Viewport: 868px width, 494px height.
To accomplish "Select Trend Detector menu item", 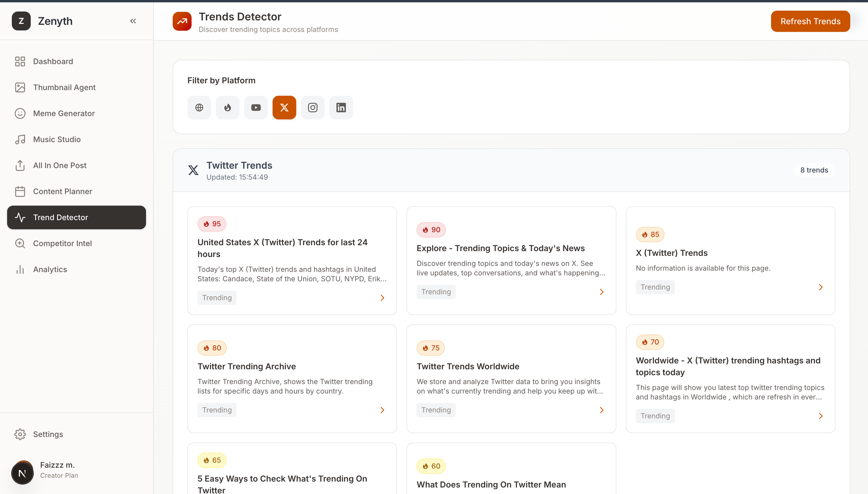I will pos(76,217).
